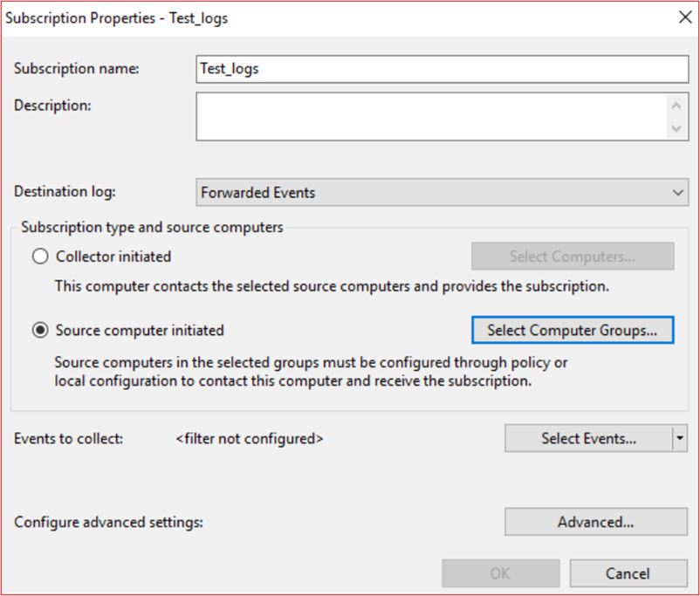Click the Collector initiated label text

(113, 257)
